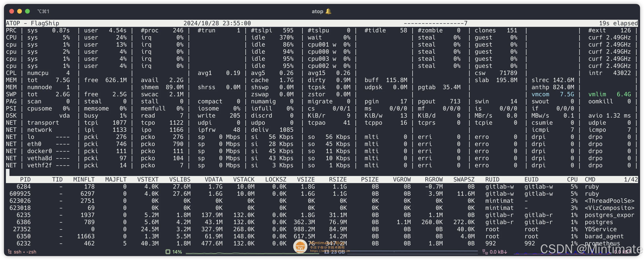This screenshot has width=644, height=260.
Task: Click the CMD column header
Action: pos(590,180)
